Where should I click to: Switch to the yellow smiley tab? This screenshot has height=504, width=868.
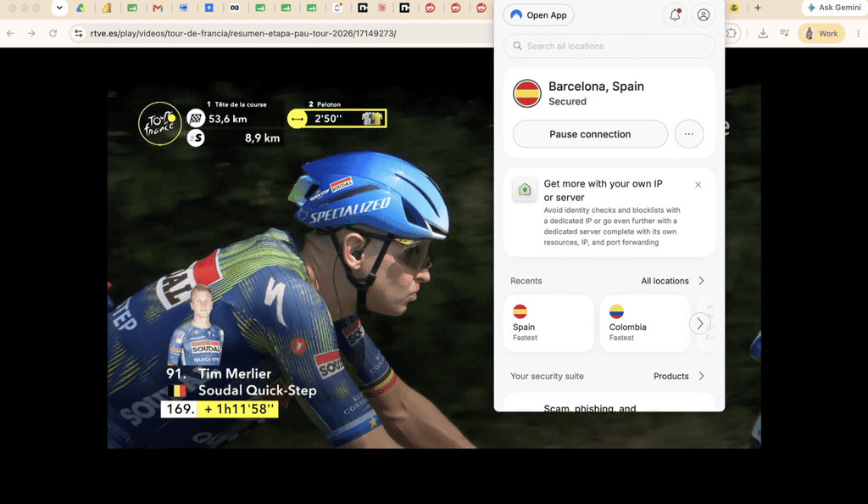(734, 8)
